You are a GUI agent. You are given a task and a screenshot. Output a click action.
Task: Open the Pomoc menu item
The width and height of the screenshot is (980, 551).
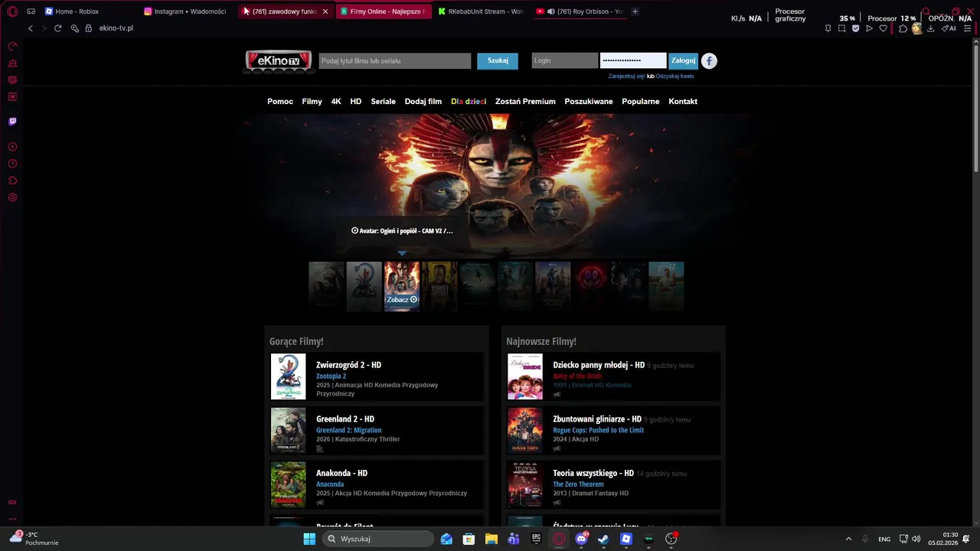280,101
